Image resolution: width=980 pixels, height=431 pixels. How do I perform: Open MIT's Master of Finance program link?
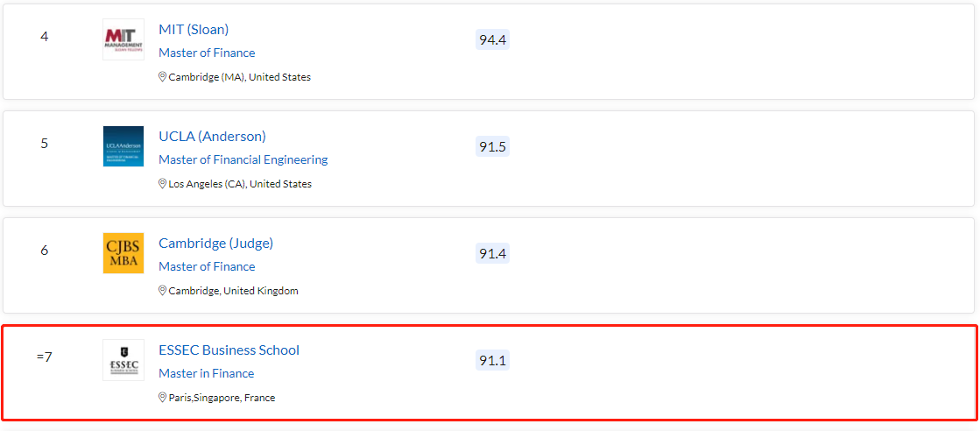pyautogui.click(x=207, y=53)
